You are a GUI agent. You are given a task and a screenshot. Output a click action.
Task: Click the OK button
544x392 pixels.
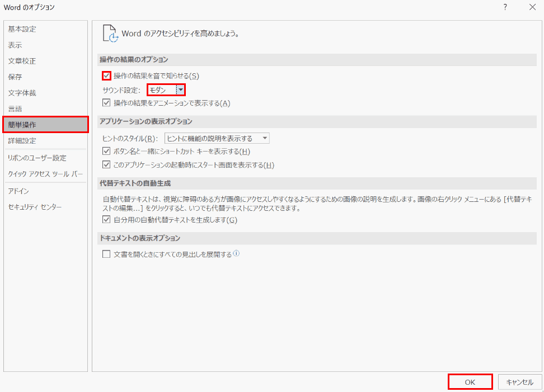point(470,382)
